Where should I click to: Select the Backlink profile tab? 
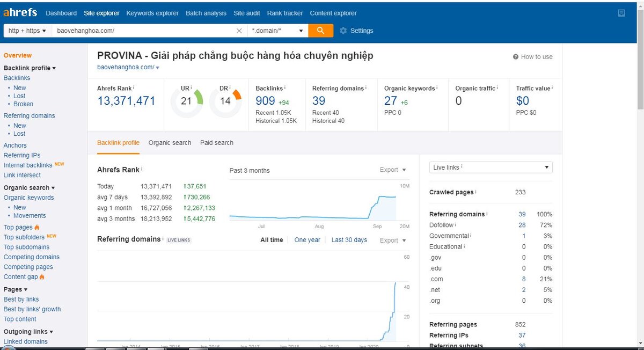[x=118, y=143]
